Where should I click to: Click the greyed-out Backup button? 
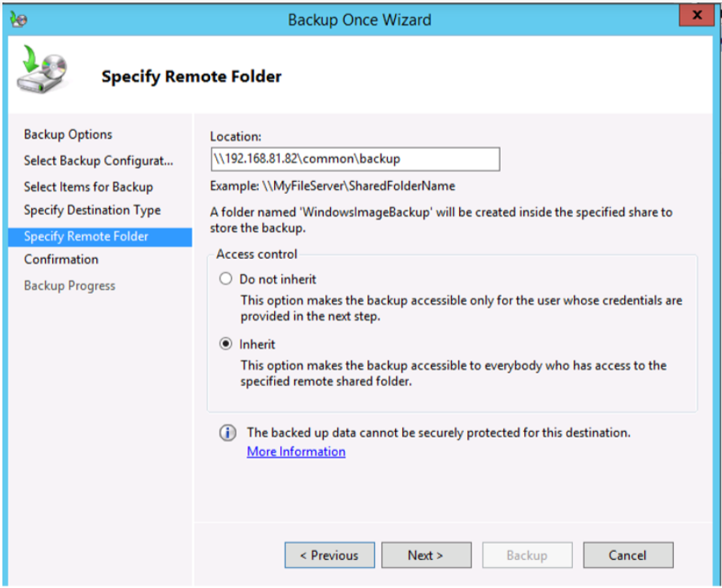click(526, 555)
